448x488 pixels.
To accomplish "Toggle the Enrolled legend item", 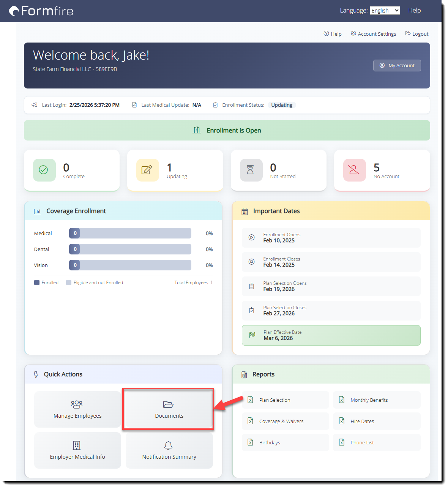I will point(46,282).
